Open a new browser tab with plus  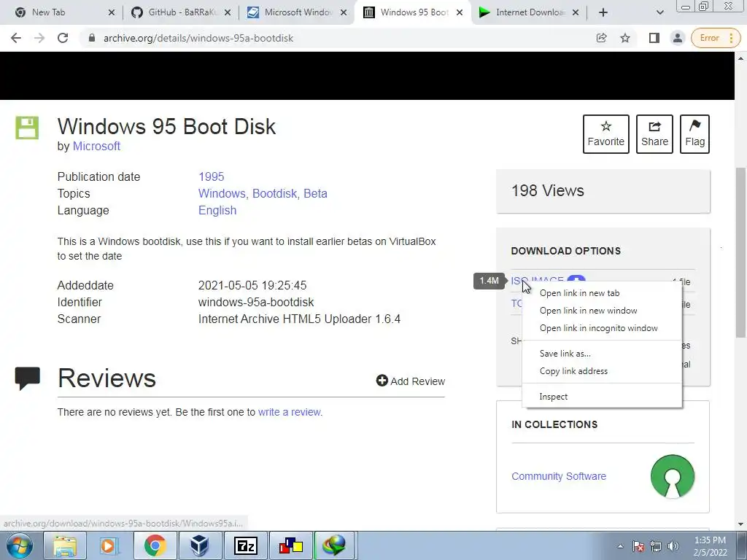pyautogui.click(x=603, y=12)
